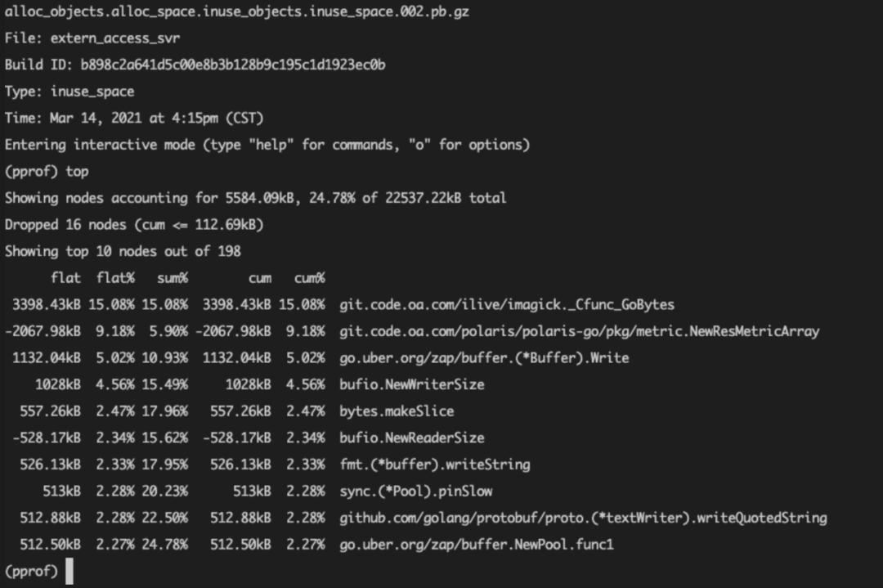Click the pprof prompt cursor block
Screen dimensions: 883x588
(x=69, y=571)
